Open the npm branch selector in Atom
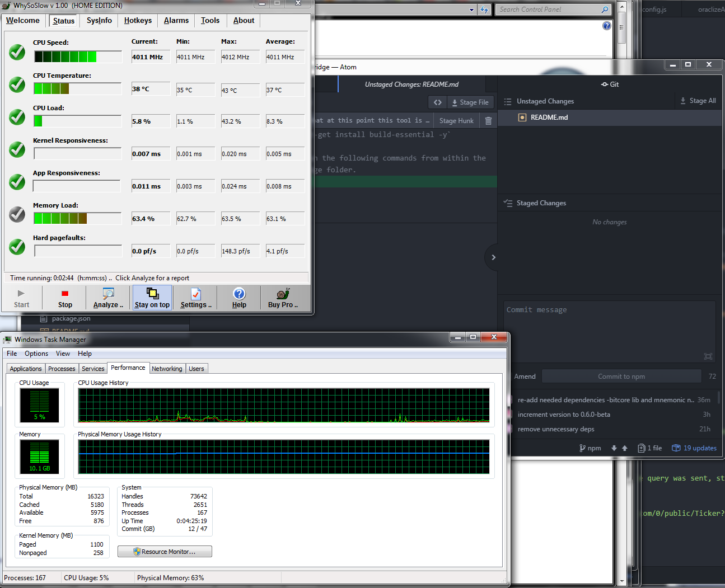Screen dimensions: 725x588 click(590, 448)
